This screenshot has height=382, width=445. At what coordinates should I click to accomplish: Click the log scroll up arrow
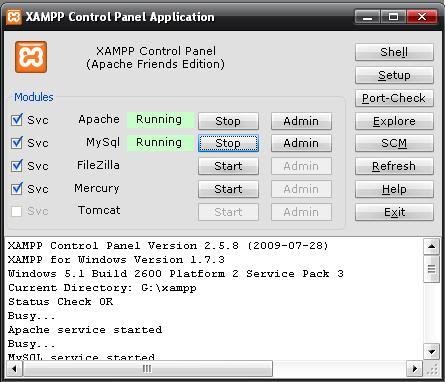[431, 247]
